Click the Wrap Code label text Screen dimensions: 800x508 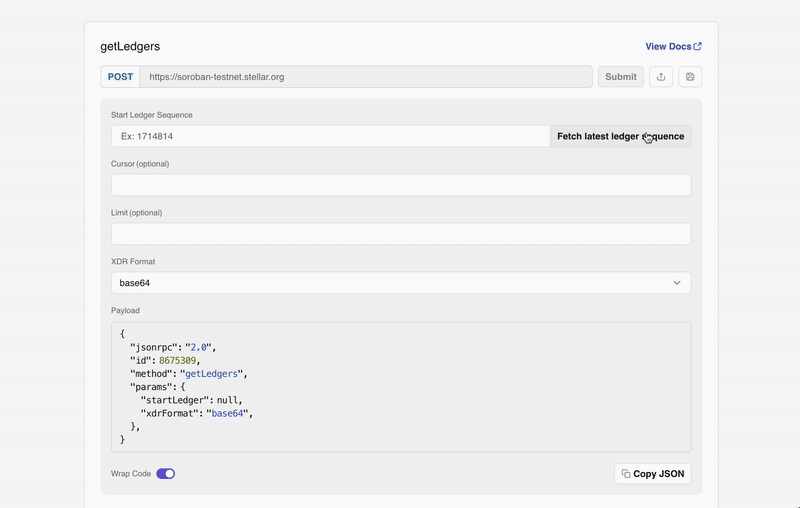tap(130, 474)
